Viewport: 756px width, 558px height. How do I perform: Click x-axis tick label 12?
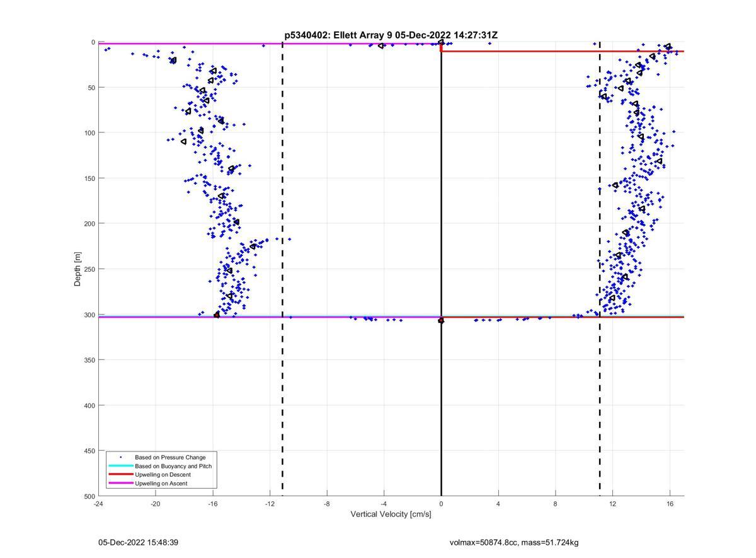[x=613, y=504]
